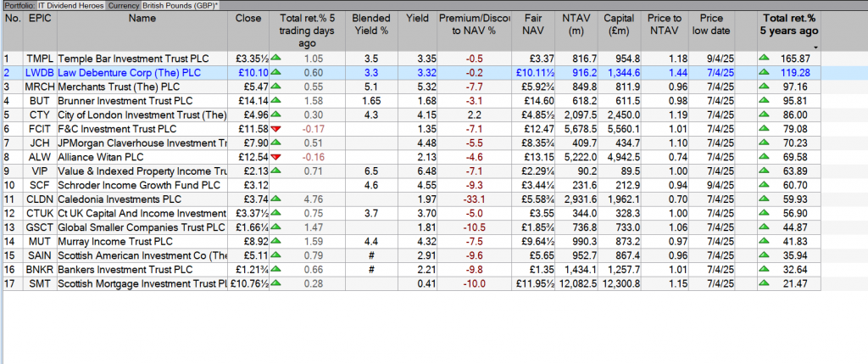The width and height of the screenshot is (868, 364).
Task: Click the SMT ticker cell
Action: [x=40, y=284]
